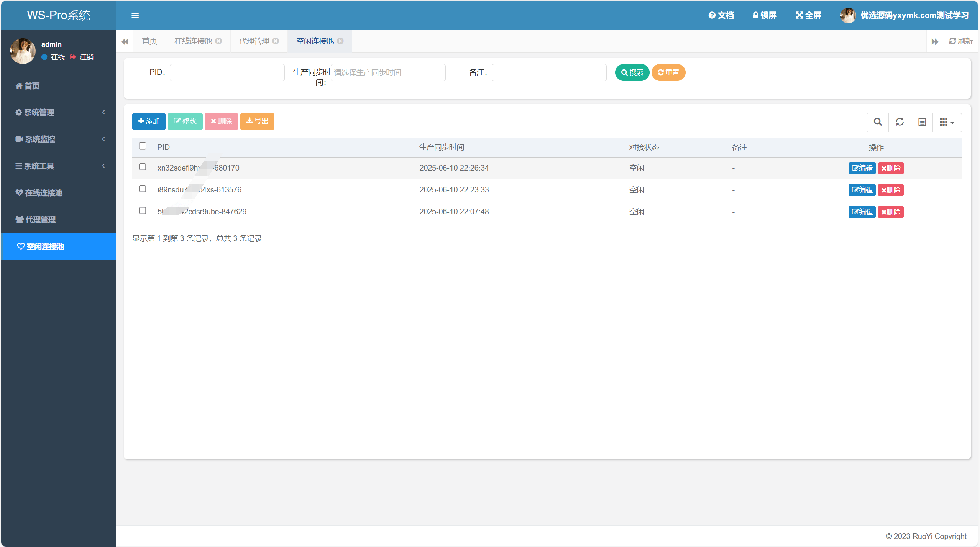The height and width of the screenshot is (547, 980).
Task: Switch to the 首页 tab
Action: pyautogui.click(x=149, y=41)
